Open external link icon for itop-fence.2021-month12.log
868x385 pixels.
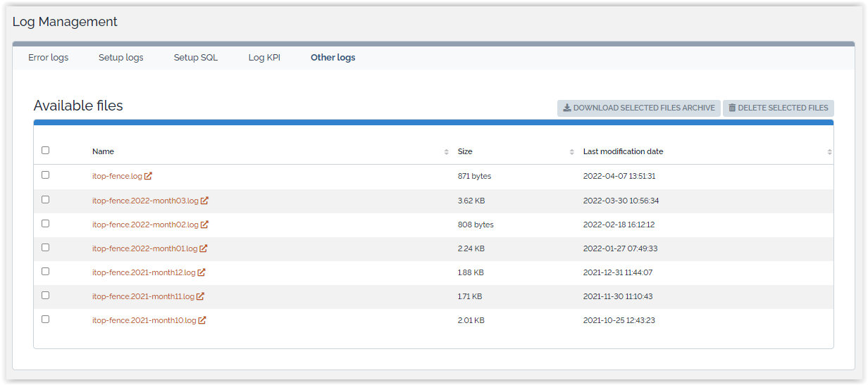coord(201,272)
